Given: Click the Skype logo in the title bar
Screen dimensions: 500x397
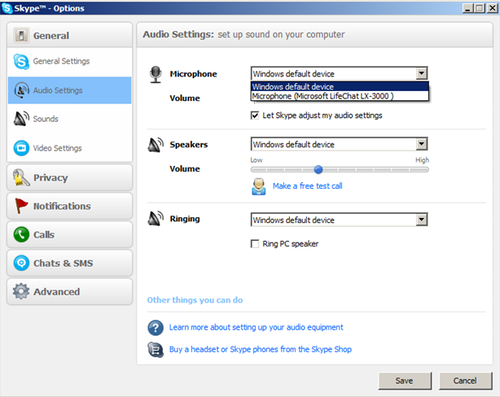Looking at the screenshot, I should [7, 8].
